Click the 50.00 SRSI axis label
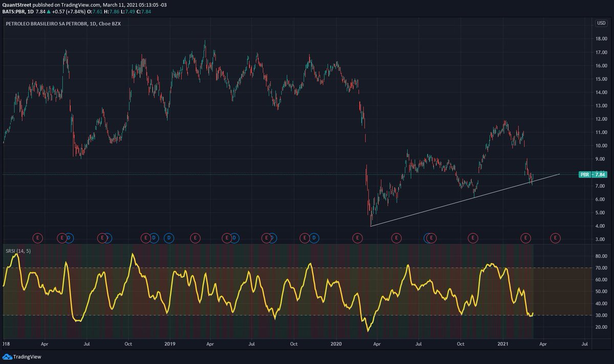 pos(601,291)
